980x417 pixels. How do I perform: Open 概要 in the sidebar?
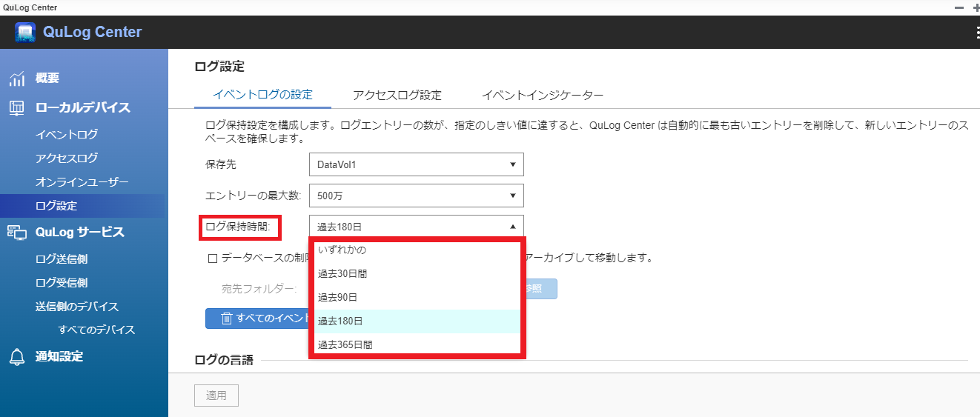(x=47, y=79)
